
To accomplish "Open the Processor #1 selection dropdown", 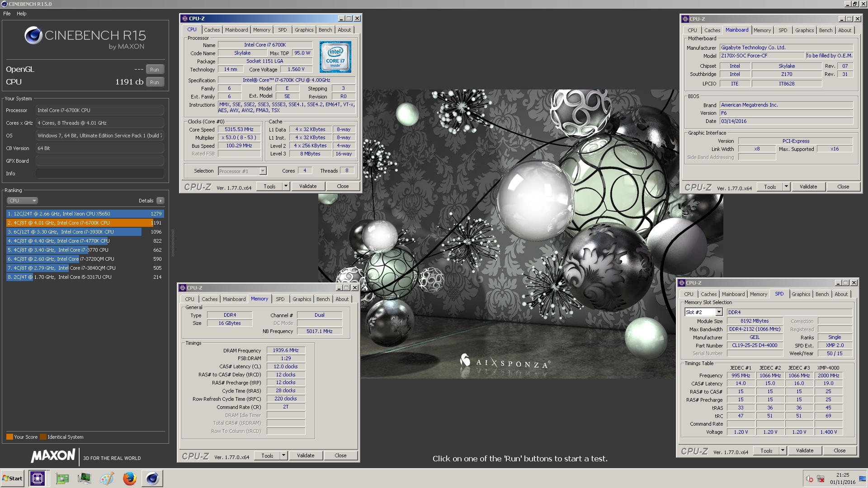I will coord(263,171).
